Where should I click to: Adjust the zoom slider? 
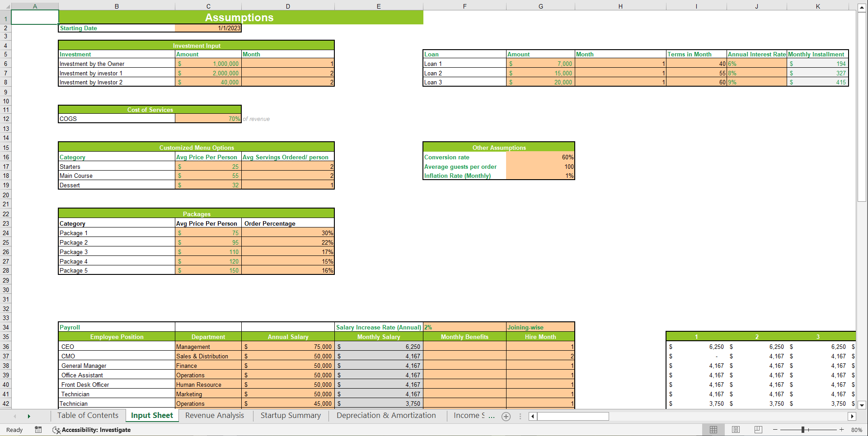coord(803,429)
